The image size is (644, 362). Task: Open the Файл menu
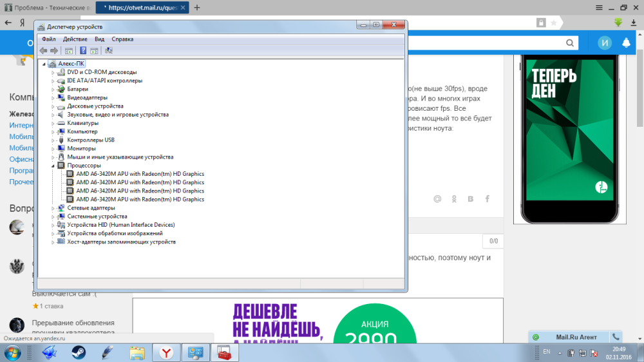48,39
